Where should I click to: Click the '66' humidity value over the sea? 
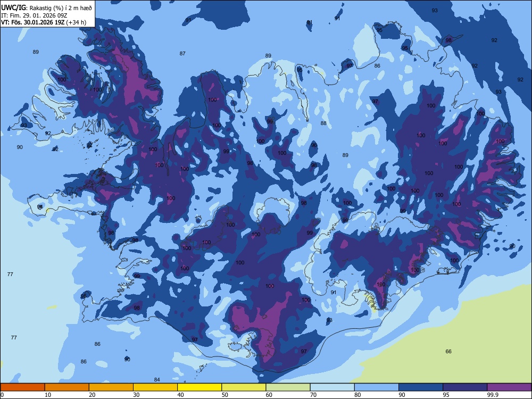click(x=448, y=352)
